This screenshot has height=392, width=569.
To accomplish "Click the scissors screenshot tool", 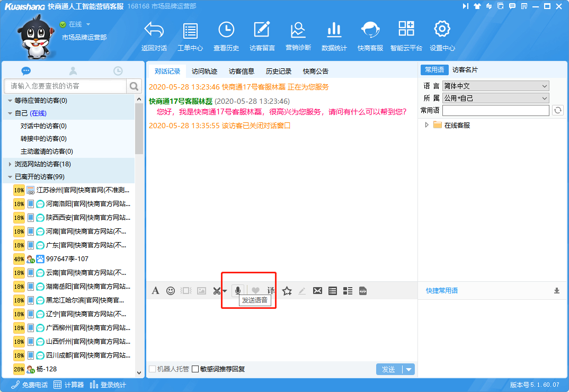I will tap(216, 290).
